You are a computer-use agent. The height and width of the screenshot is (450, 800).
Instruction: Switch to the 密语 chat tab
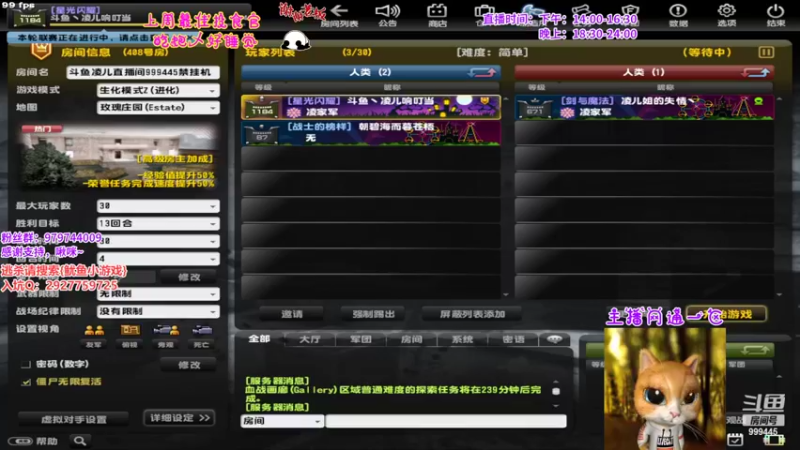(x=514, y=339)
